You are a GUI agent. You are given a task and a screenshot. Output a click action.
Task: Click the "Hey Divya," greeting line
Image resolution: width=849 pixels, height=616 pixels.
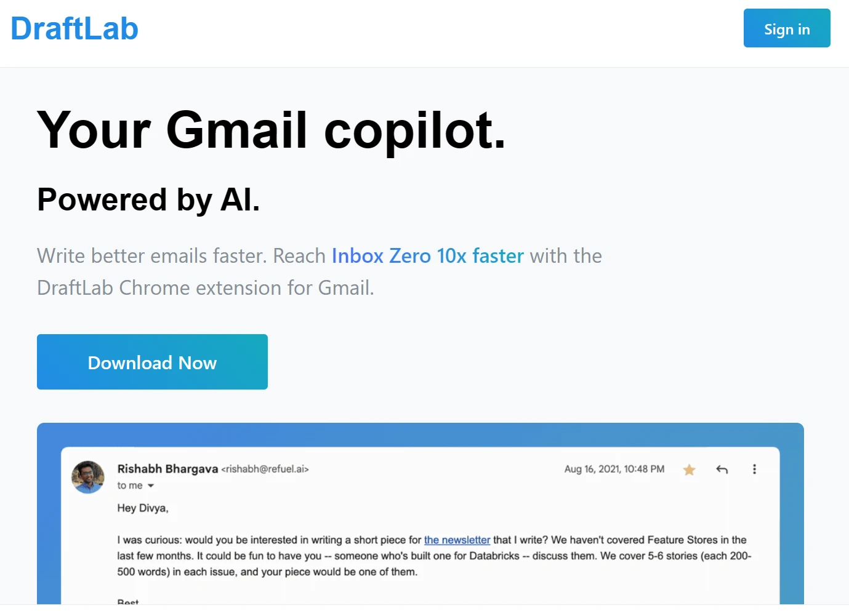point(143,508)
